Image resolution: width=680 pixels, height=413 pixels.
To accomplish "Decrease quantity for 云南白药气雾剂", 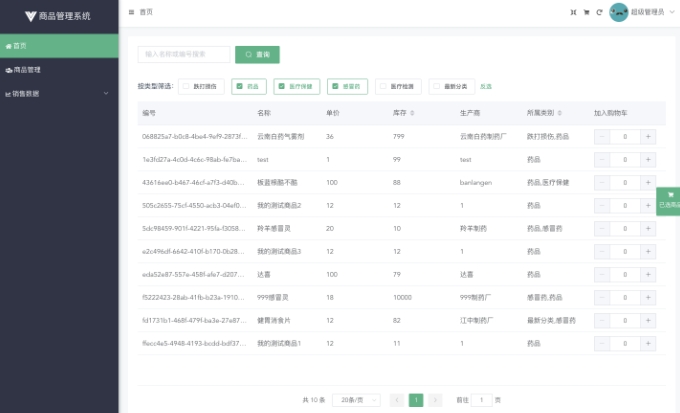I will [x=602, y=137].
